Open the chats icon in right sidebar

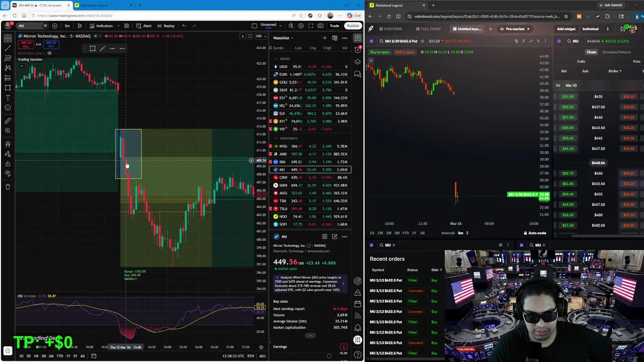(358, 74)
